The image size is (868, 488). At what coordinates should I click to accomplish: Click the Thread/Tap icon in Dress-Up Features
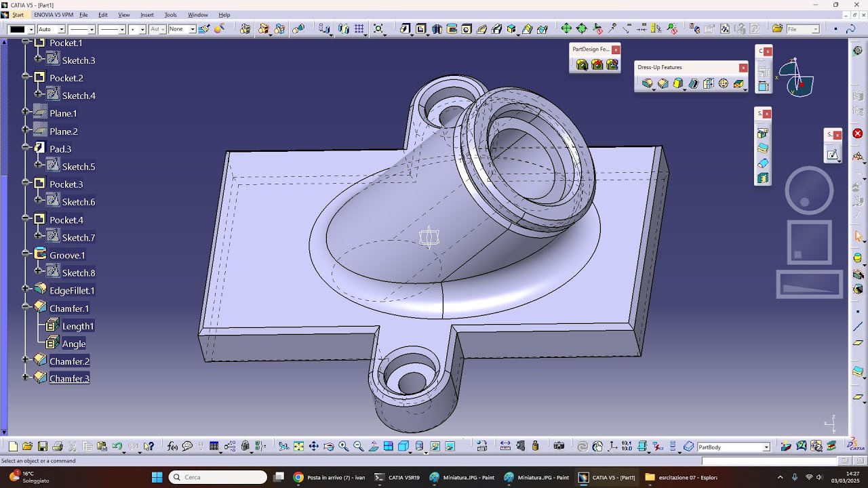[x=724, y=83]
